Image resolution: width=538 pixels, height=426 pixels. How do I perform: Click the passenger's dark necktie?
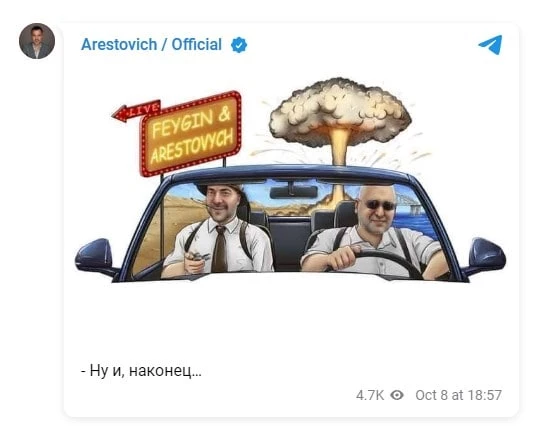pos(220,249)
